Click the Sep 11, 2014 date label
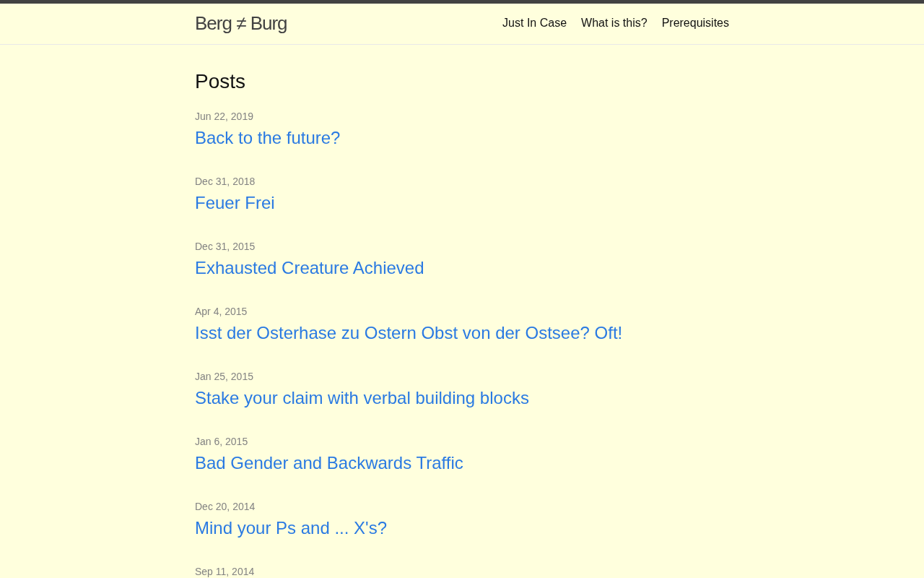Screen dimensions: 924x578 (x=225, y=571)
